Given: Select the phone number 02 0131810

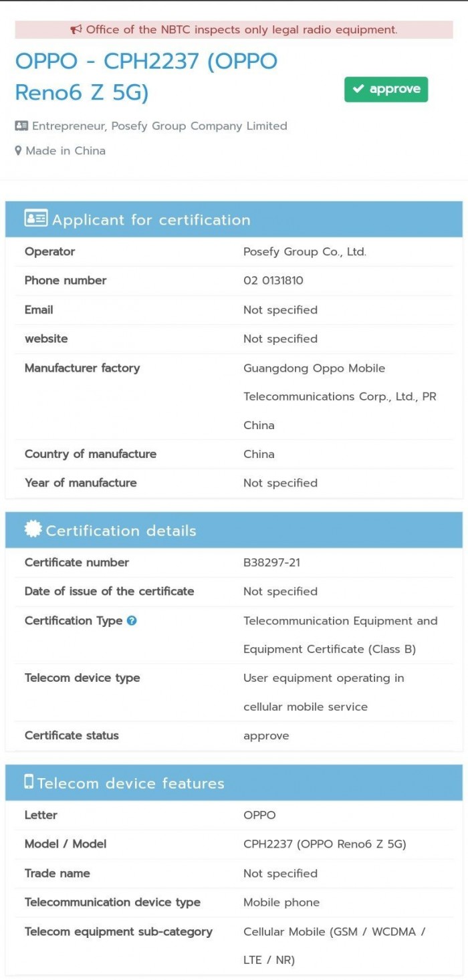Looking at the screenshot, I should click(x=273, y=281).
